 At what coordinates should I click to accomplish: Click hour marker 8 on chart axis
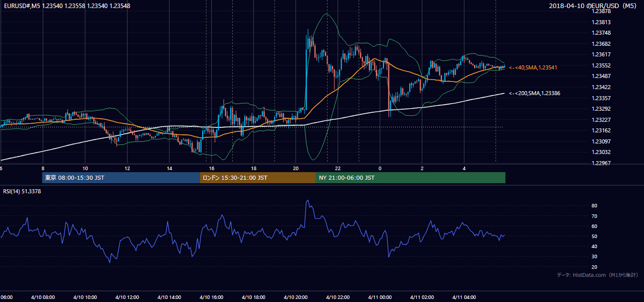[43, 168]
